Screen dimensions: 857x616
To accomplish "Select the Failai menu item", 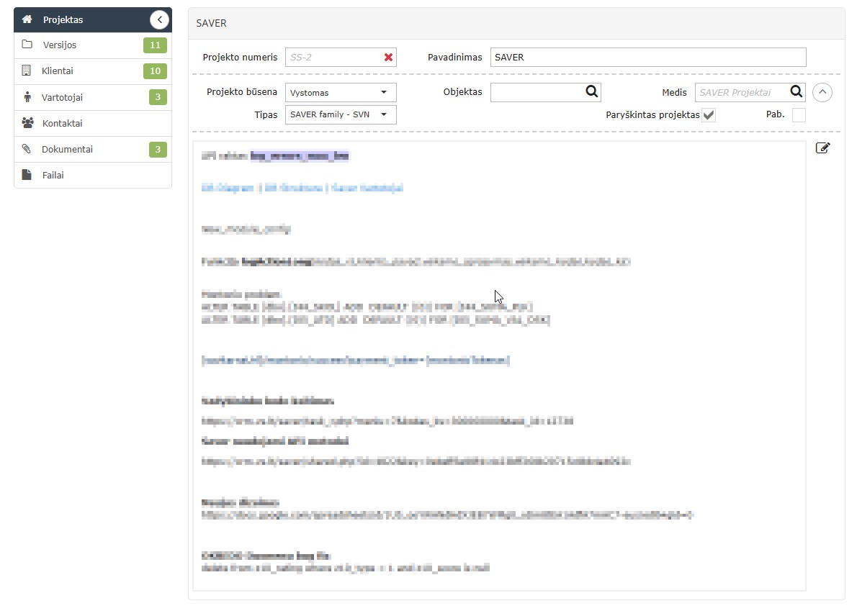I will pyautogui.click(x=53, y=176).
